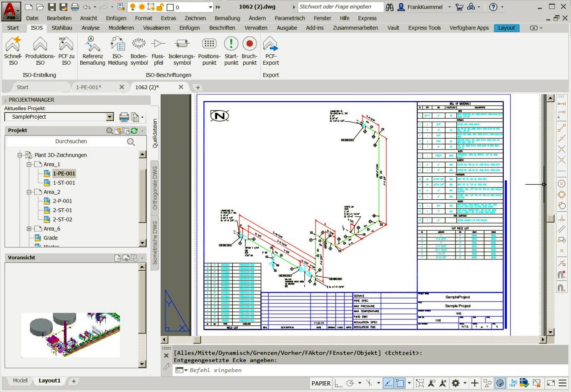Print with the quick access plotter icon
Viewport: 571px width, 392px height.
(75, 7)
